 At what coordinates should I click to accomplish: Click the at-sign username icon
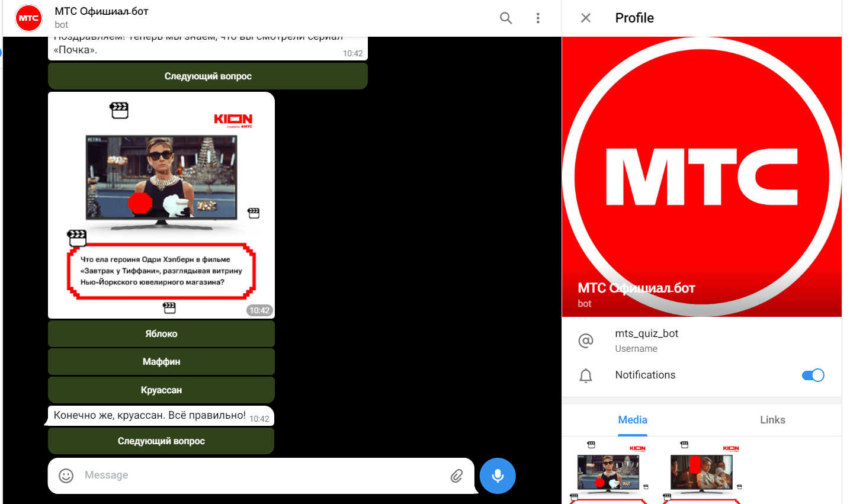pyautogui.click(x=586, y=341)
